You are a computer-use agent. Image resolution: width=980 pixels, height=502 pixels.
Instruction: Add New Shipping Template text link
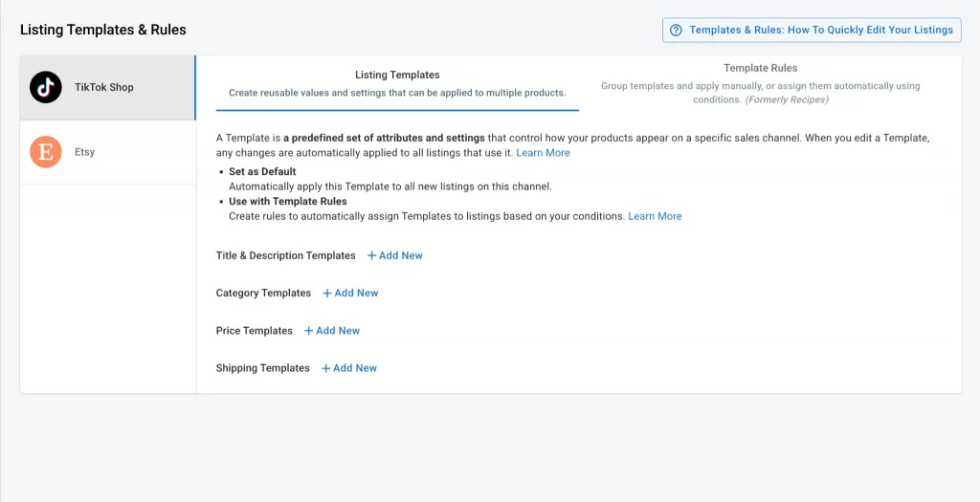(x=355, y=368)
